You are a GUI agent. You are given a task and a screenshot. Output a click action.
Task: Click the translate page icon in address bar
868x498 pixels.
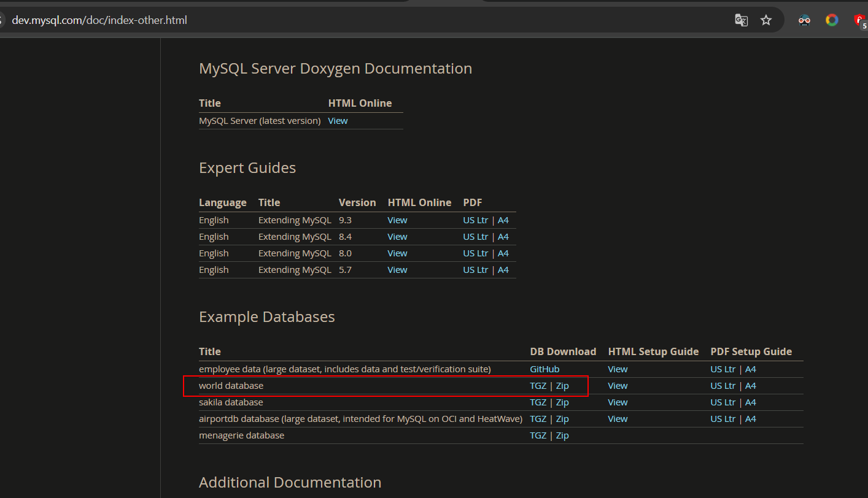tap(742, 20)
